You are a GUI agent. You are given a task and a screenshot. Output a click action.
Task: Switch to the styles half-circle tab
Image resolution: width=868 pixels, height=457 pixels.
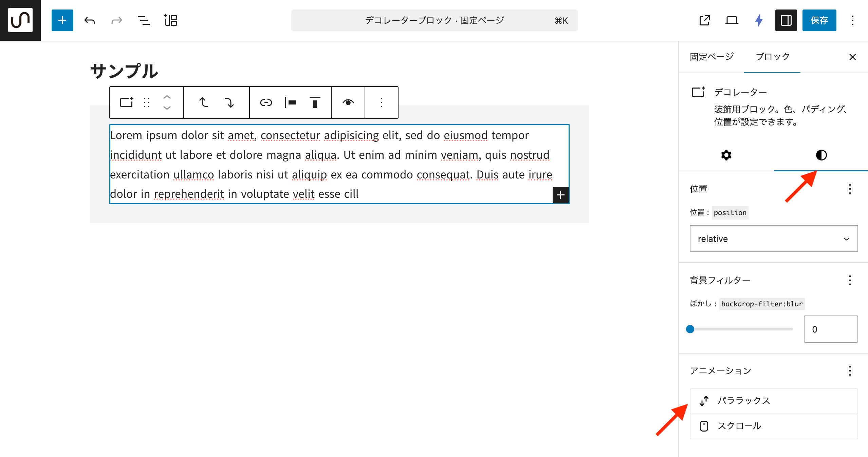click(821, 155)
